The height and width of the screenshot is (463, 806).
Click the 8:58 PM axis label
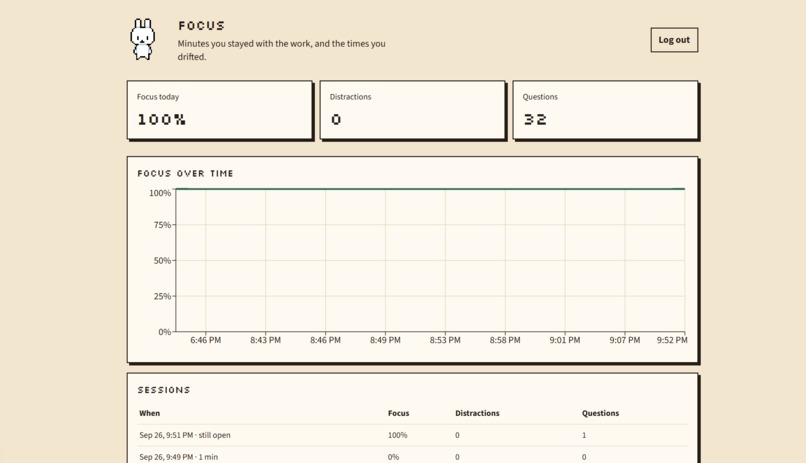click(x=505, y=340)
